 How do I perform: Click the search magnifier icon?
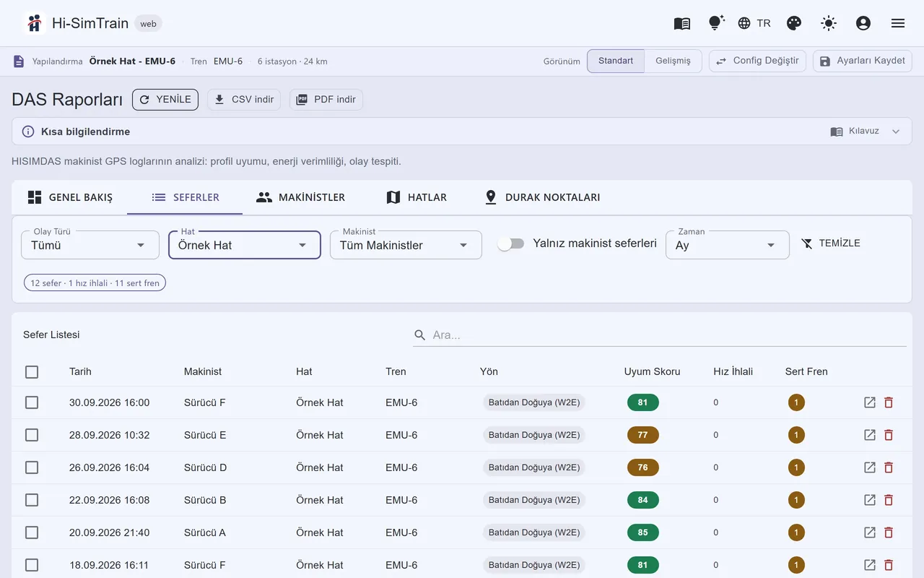[x=420, y=335]
